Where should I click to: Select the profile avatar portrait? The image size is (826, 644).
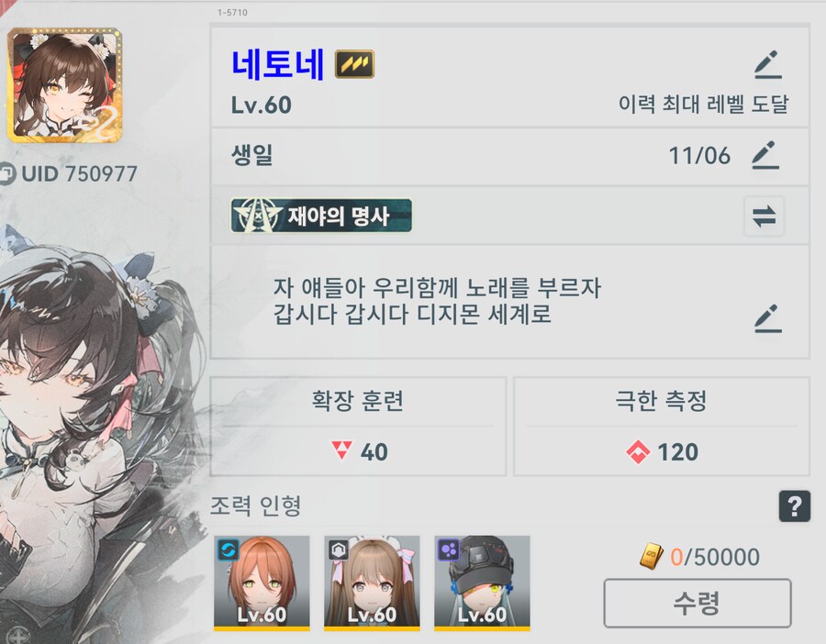(x=65, y=85)
